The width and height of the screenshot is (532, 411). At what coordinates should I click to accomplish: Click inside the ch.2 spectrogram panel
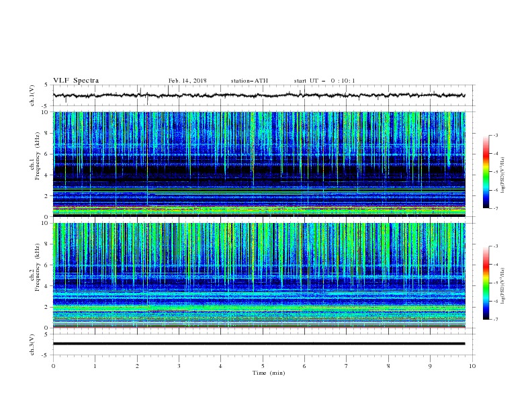tap(259, 275)
